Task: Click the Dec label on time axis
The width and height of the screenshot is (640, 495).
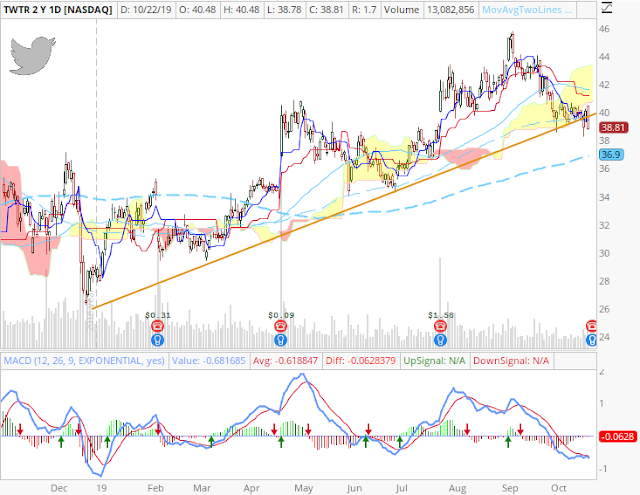Action: (x=59, y=488)
